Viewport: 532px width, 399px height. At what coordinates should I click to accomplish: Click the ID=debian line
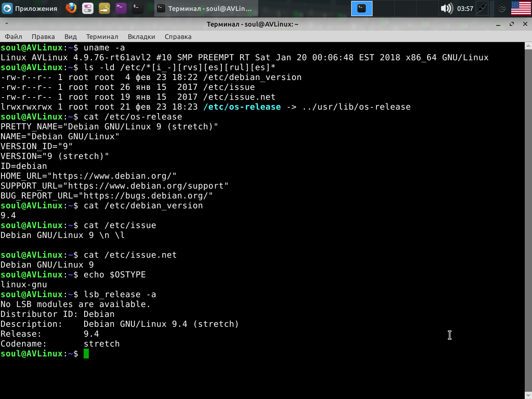point(24,166)
